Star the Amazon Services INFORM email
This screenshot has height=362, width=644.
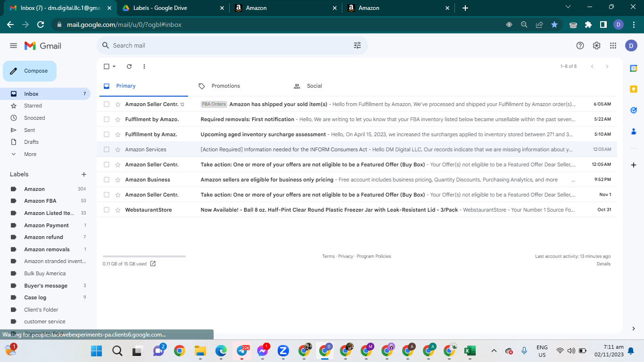tap(118, 149)
